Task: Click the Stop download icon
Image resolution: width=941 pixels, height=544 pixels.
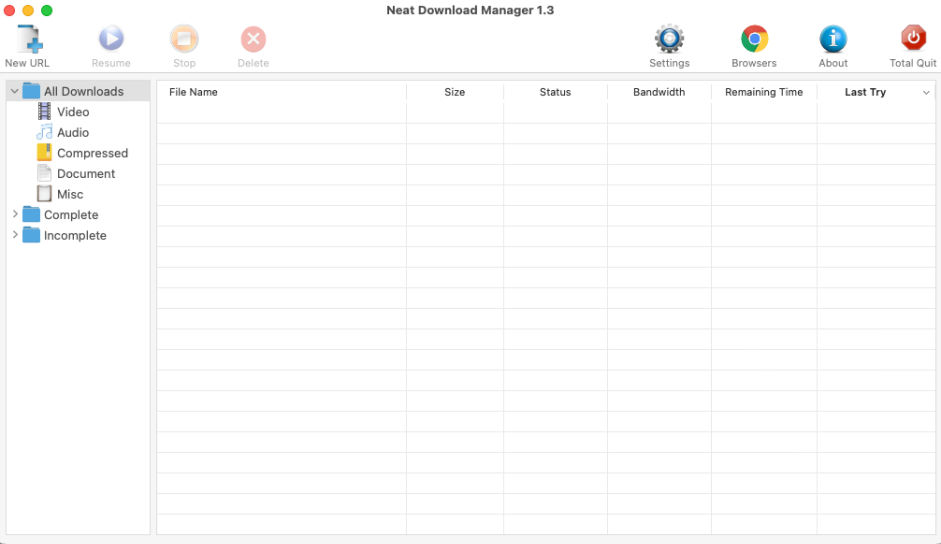Action: 184,40
